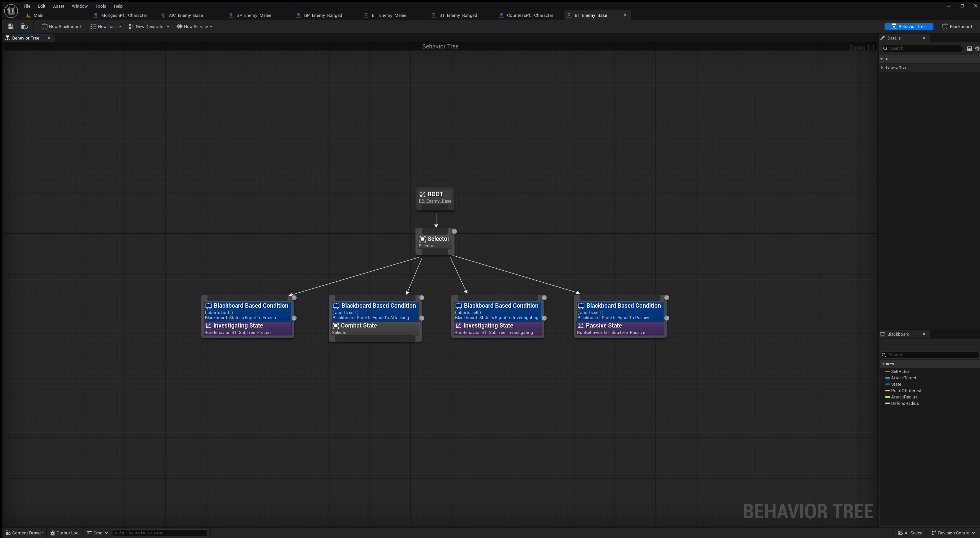Collapse the AI category in Details
This screenshot has width=980, height=538.
point(882,59)
